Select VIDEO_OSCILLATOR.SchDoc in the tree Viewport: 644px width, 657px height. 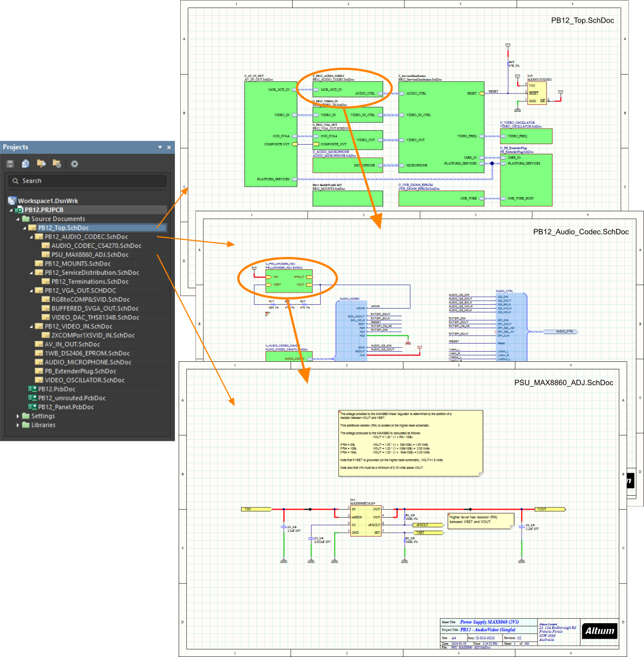pyautogui.click(x=84, y=380)
